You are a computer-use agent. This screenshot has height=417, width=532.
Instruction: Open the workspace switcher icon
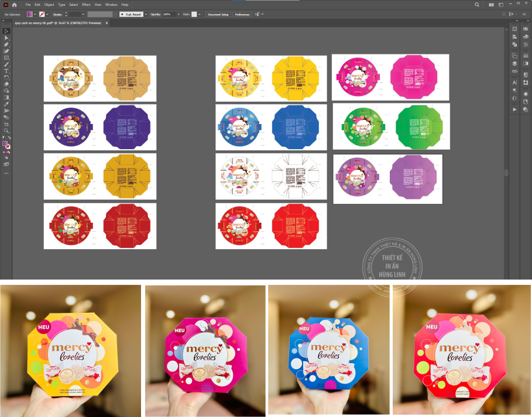pos(501,5)
